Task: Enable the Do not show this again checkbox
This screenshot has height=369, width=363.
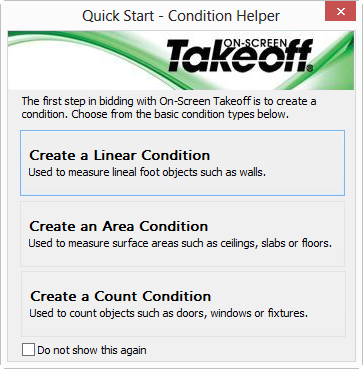Action: (x=28, y=350)
